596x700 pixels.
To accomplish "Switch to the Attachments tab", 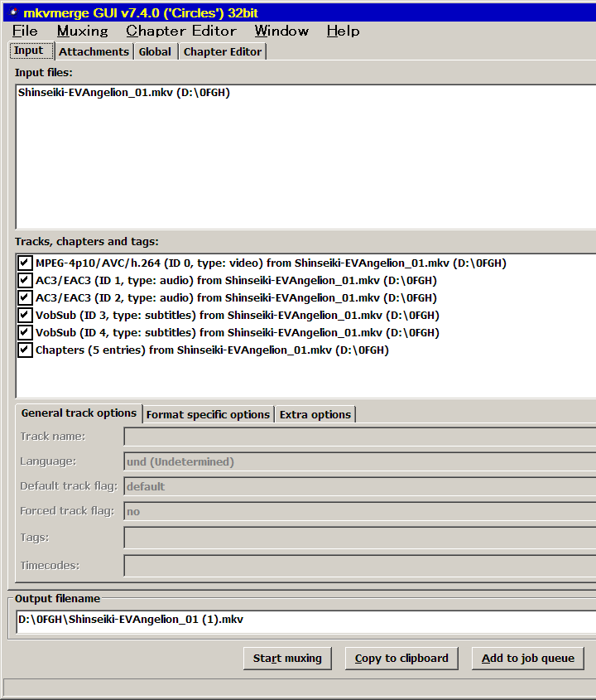I will point(94,52).
